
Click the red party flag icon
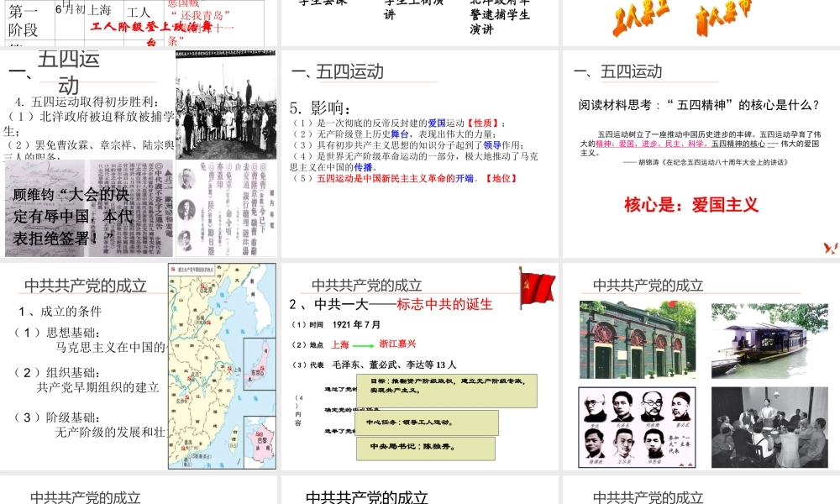click(x=538, y=287)
